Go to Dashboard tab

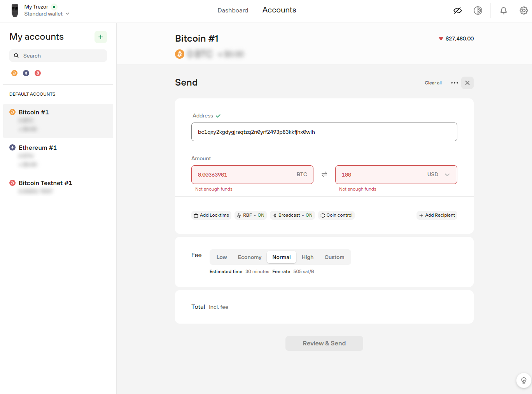coord(233,11)
